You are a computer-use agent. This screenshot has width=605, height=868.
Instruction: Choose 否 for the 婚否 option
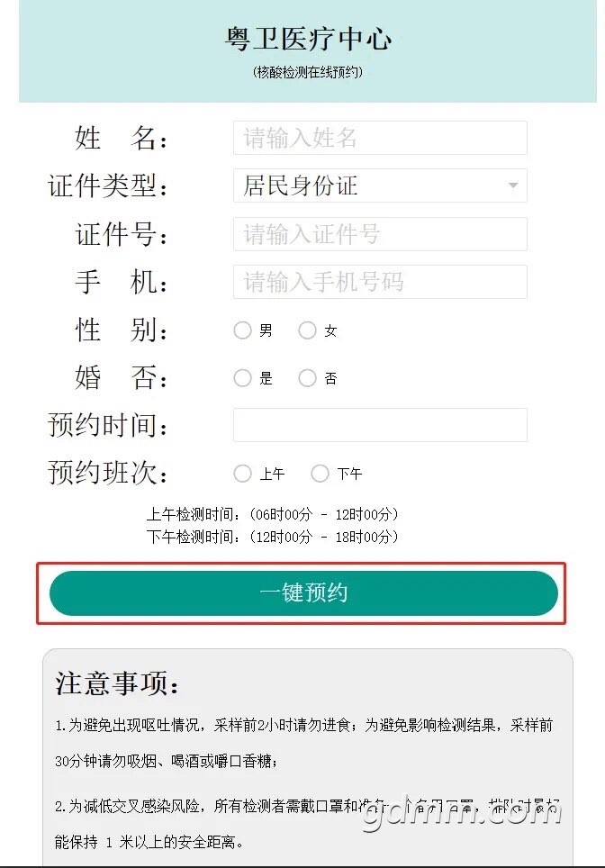click(x=307, y=378)
